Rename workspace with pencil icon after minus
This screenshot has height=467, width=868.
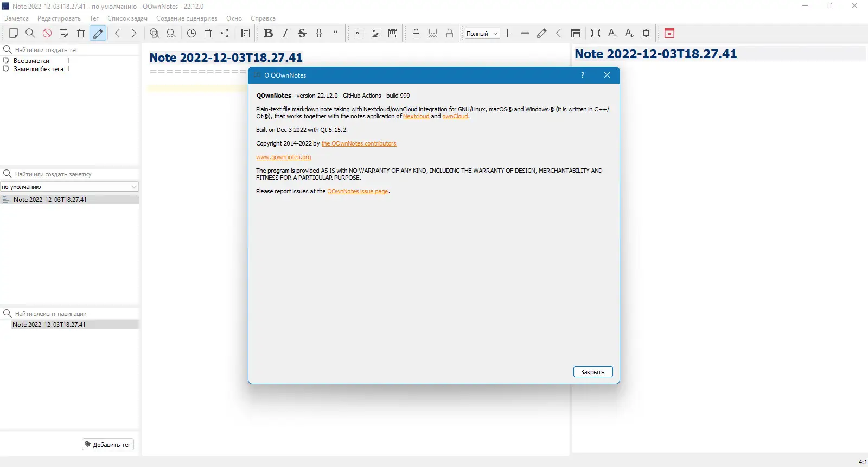point(542,33)
